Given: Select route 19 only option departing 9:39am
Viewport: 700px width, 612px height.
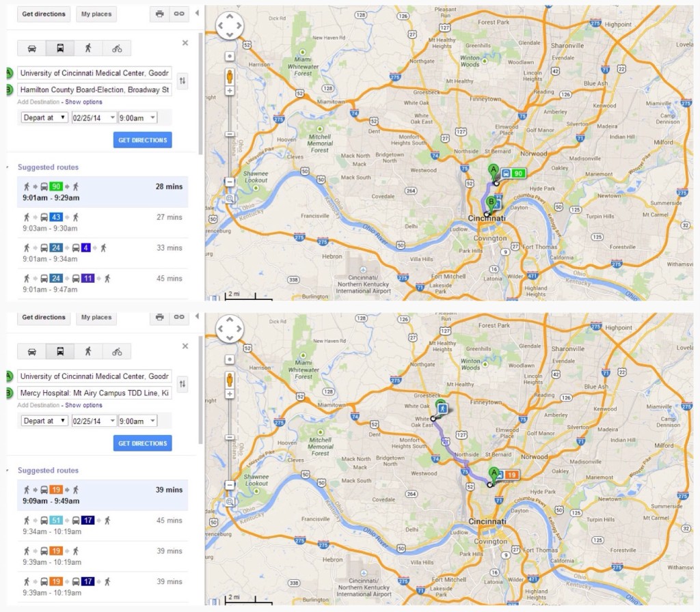Looking at the screenshot, I should pos(103,556).
